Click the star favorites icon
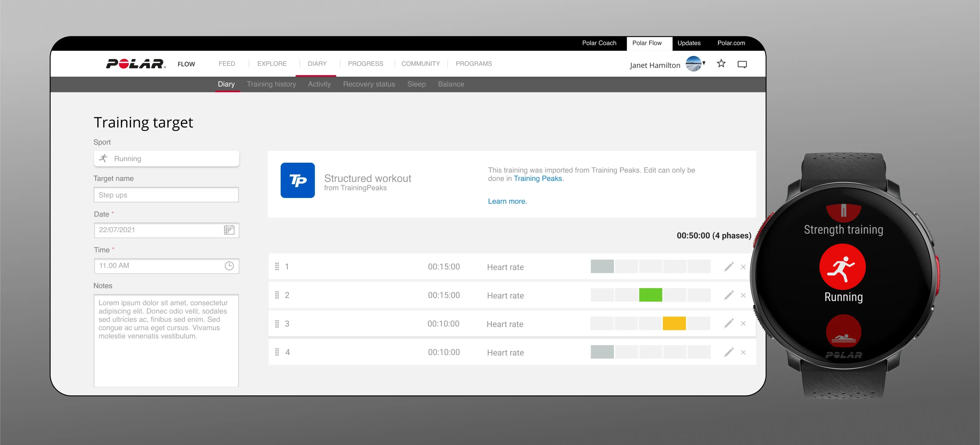 [721, 63]
